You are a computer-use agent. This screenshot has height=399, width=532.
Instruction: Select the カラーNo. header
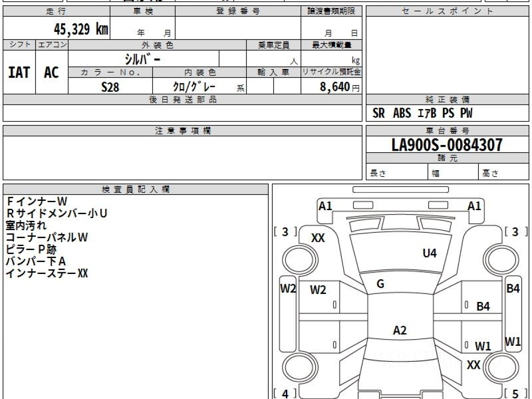110,72
